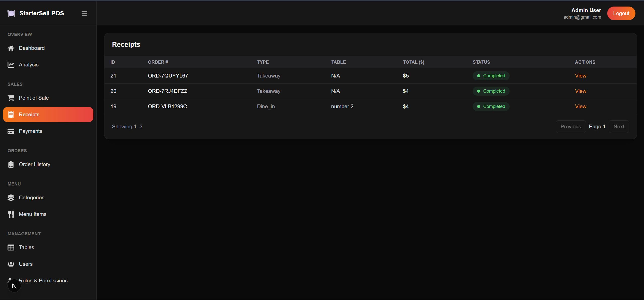Click the Menu Items utensils icon
The height and width of the screenshot is (300, 644).
[x=11, y=214]
